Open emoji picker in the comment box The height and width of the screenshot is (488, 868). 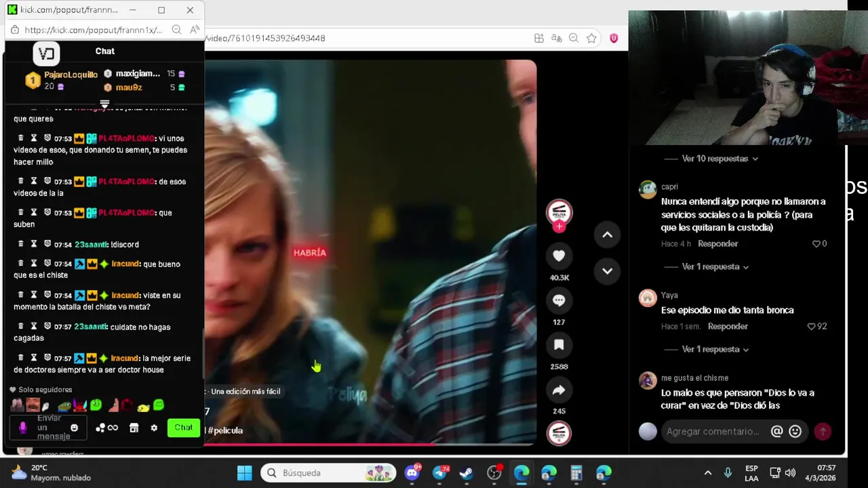(795, 431)
